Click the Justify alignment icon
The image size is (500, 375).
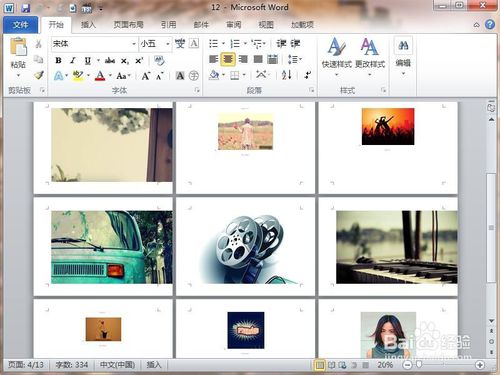258,59
